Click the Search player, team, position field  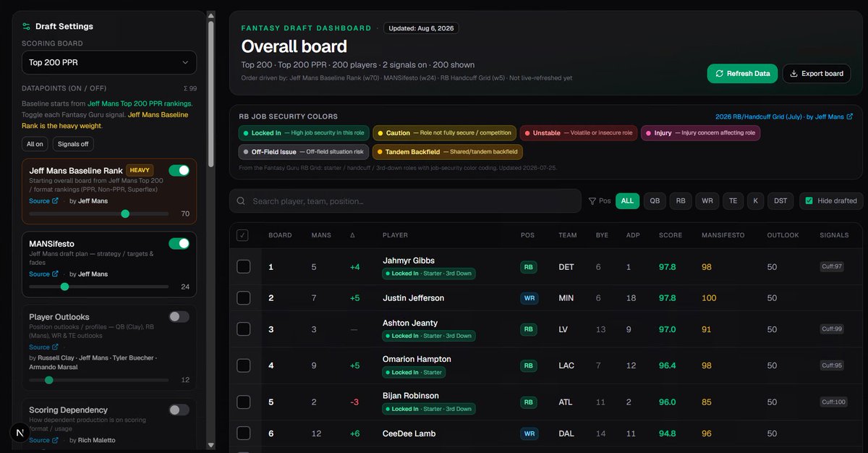[405, 201]
